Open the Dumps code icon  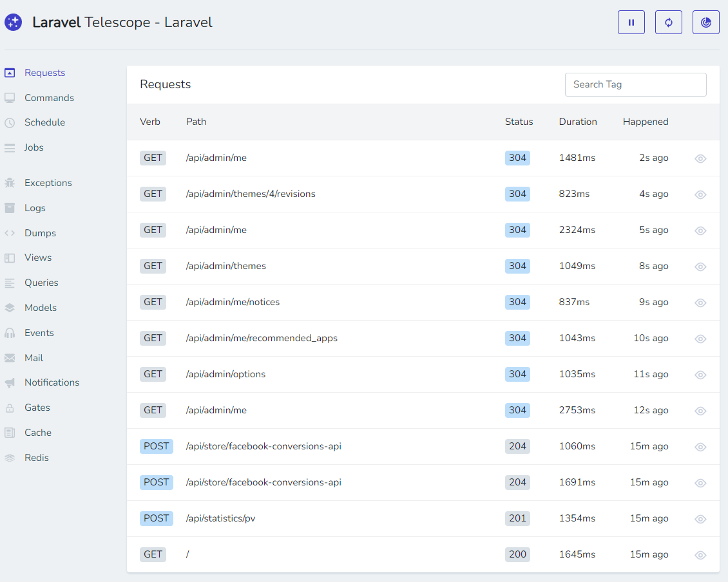pos(10,233)
